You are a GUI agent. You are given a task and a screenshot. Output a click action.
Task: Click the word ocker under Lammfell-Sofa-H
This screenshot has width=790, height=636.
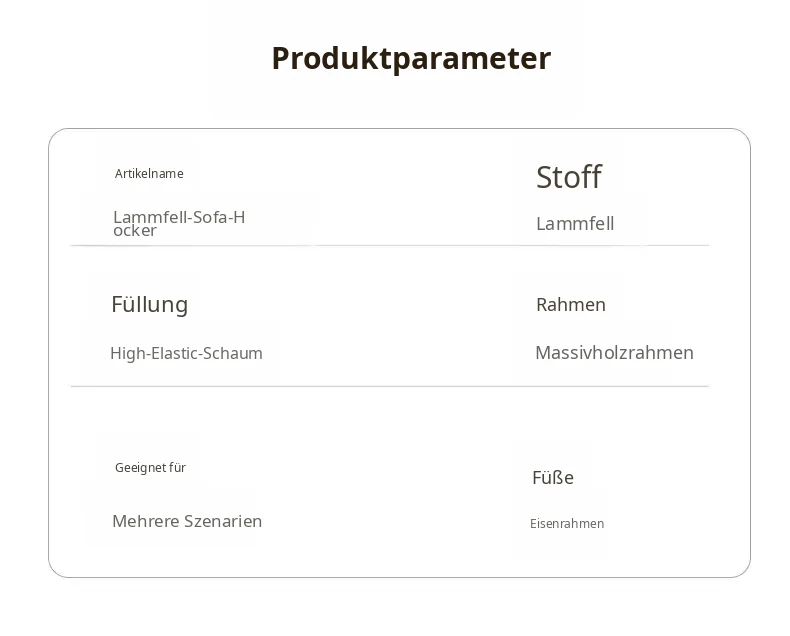click(x=135, y=231)
